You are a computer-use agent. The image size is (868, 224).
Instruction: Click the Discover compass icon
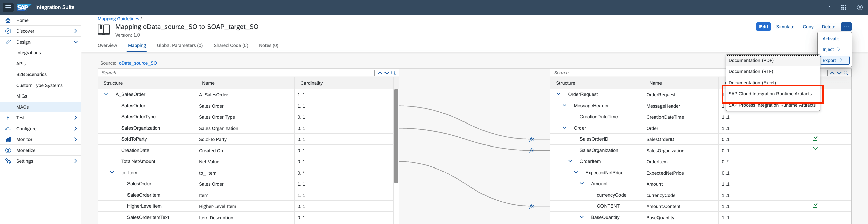8,31
